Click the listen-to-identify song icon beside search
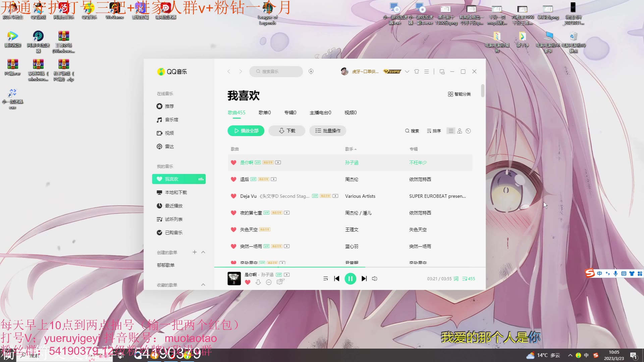The image size is (644, 362). [x=311, y=71]
